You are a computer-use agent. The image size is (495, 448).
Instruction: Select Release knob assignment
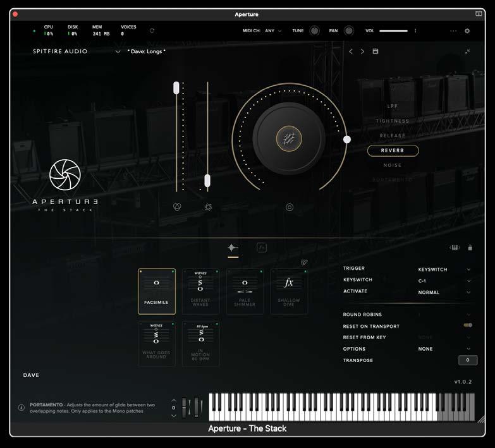pyautogui.click(x=393, y=136)
